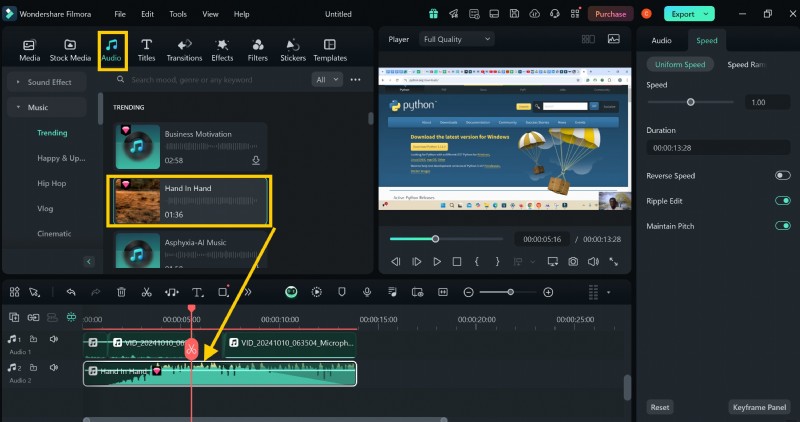Open the File menu

pyautogui.click(x=120, y=14)
